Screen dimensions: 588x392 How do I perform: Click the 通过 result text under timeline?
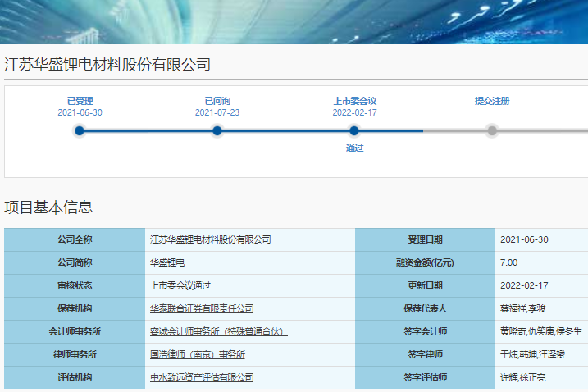pyautogui.click(x=354, y=148)
